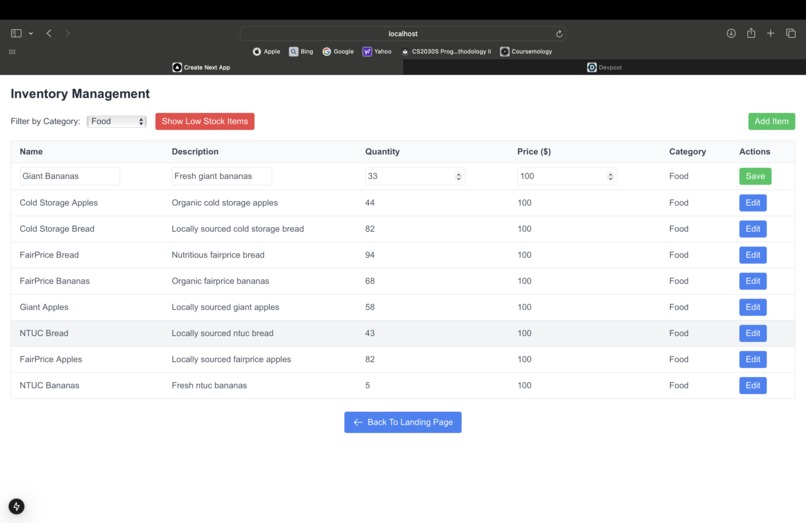
Task: Edit the FairPrice Apples row
Action: click(x=753, y=359)
